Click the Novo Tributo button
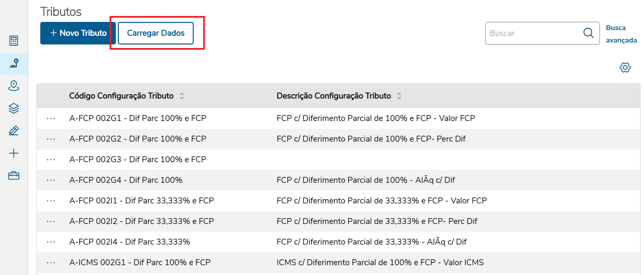This screenshot has width=644, height=275. click(78, 33)
